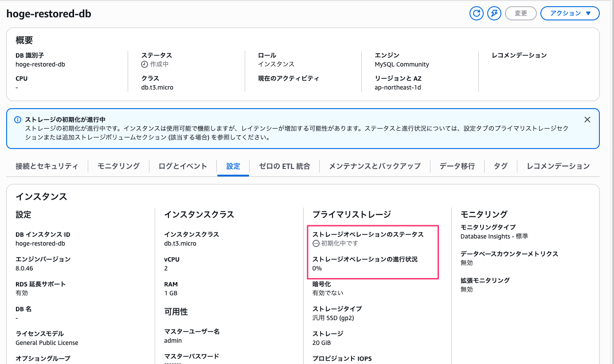The height and width of the screenshot is (364, 614).
Task: Click the 汎用 SSD (gp2) storage type
Action: point(333,318)
